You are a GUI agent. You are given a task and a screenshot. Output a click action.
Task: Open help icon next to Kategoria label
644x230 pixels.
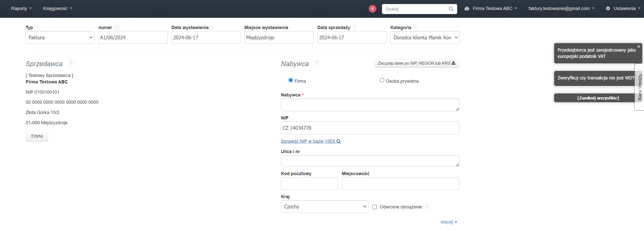[415, 28]
